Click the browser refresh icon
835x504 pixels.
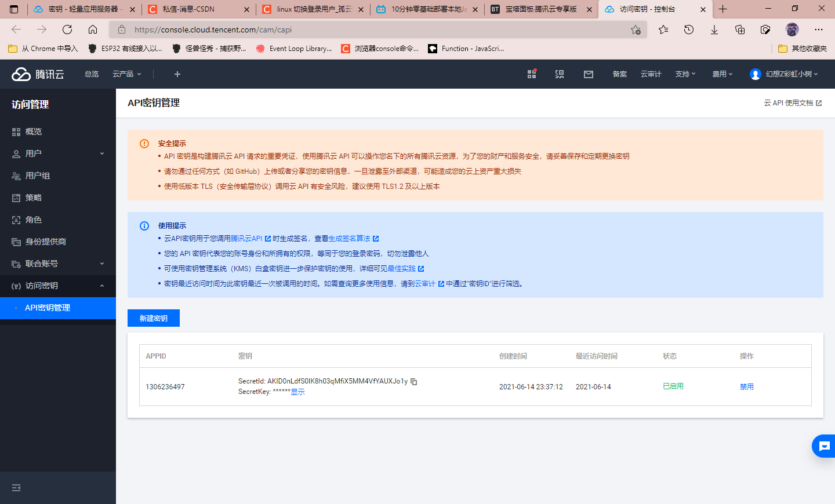(67, 30)
